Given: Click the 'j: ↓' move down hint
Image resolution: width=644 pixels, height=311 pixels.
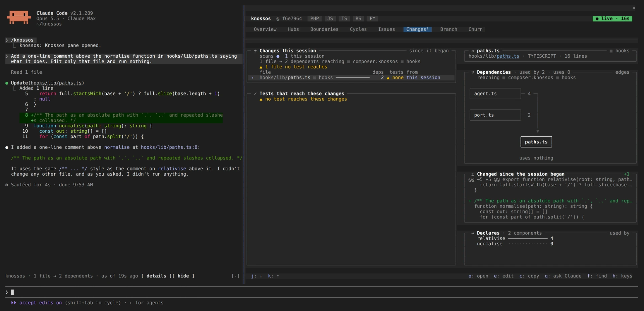Looking at the screenshot, I should pos(257,276).
